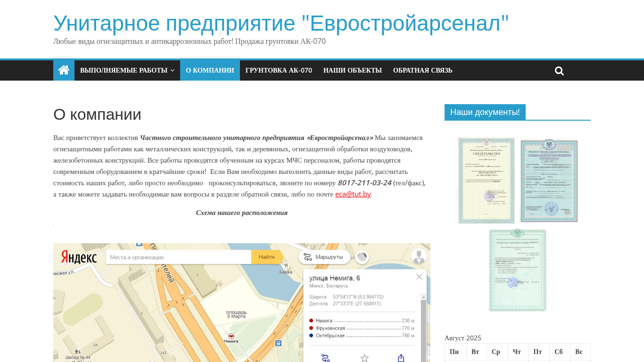Bookmark the place with the star icon
644x362 pixels.
pos(364,358)
